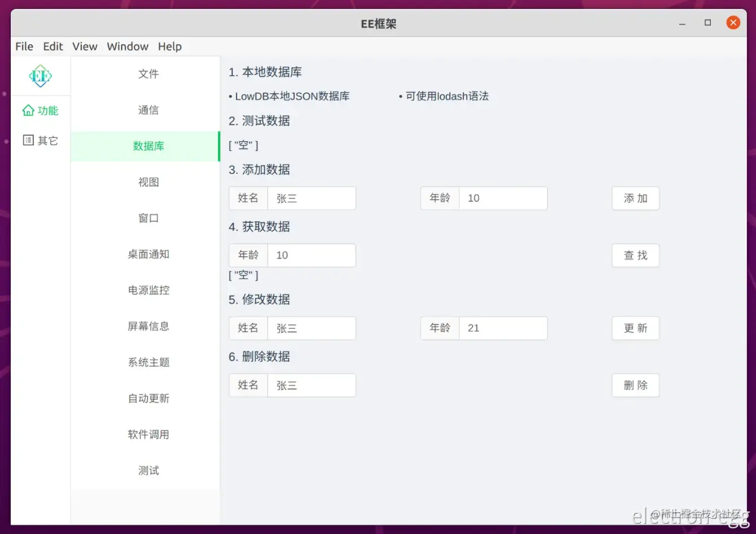Viewport: 756px width, 534px height.
Task: Click the EE框架 window title
Action: click(x=378, y=24)
